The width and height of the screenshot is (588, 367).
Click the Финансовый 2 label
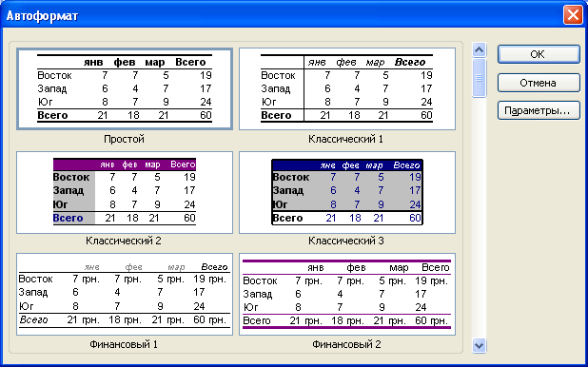tap(347, 344)
